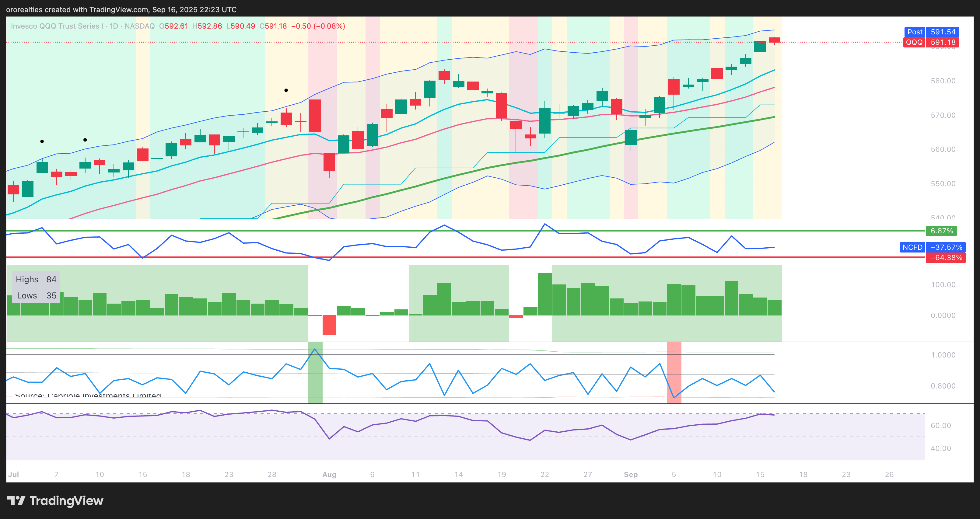
Task: Click the latest red candlestick on the chart
Action: pos(774,40)
